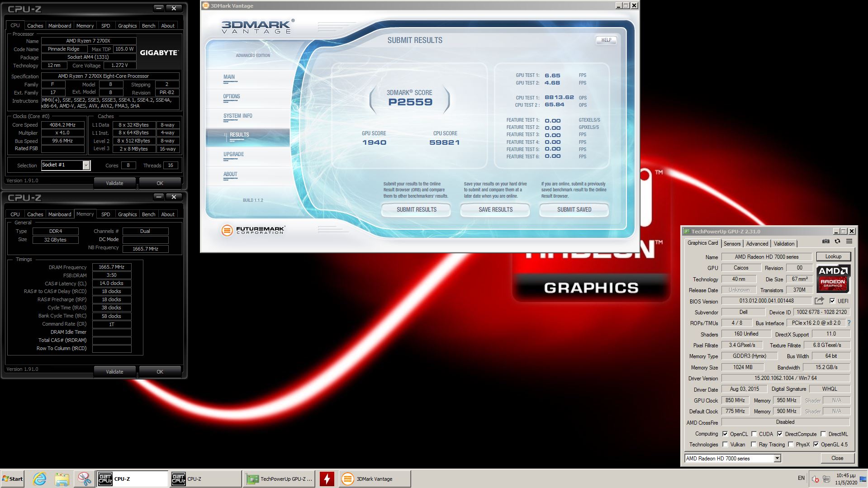Viewport: 868px width, 488px height.
Task: Open the Snipping Tool taskbar icon
Action: click(x=84, y=479)
